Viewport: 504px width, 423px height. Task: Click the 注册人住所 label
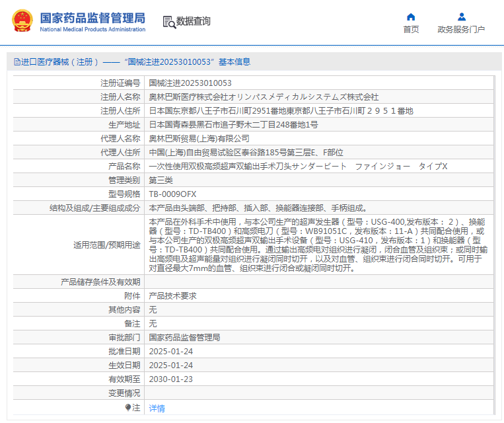tap(120, 110)
